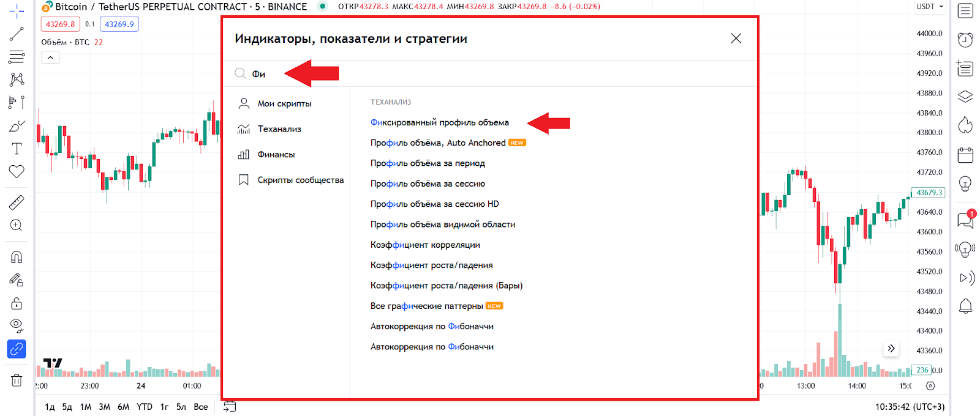Jump to latest bar double arrow
The image size is (980, 416).
pos(891,348)
